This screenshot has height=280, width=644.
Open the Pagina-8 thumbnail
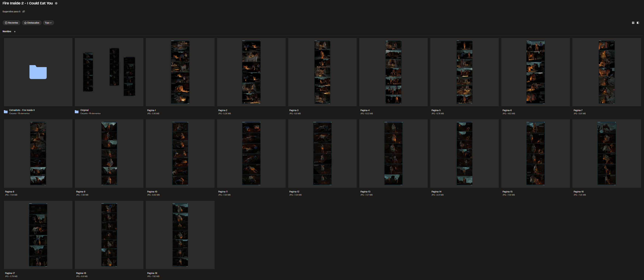tap(38, 154)
